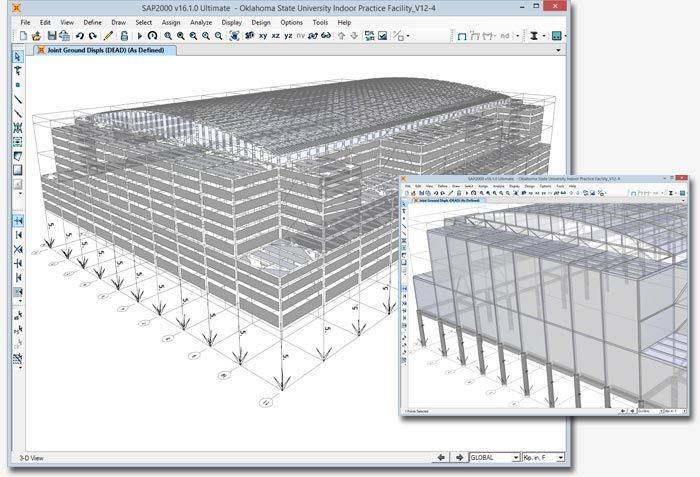Open the Select menu

click(144, 22)
